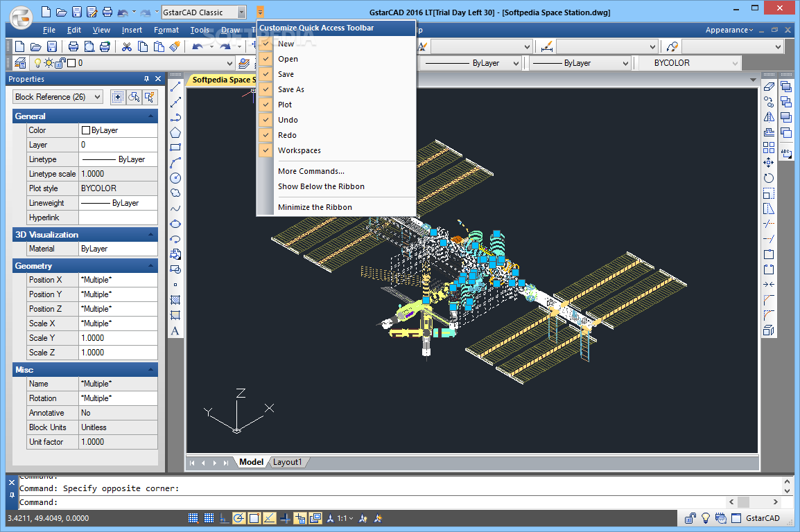
Task: Click the Array tool in the Modify toolbar
Action: click(769, 148)
